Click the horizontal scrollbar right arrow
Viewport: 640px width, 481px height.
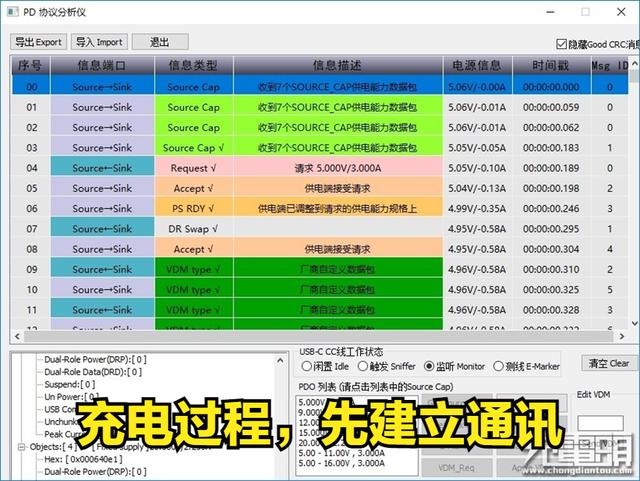(x=622, y=336)
